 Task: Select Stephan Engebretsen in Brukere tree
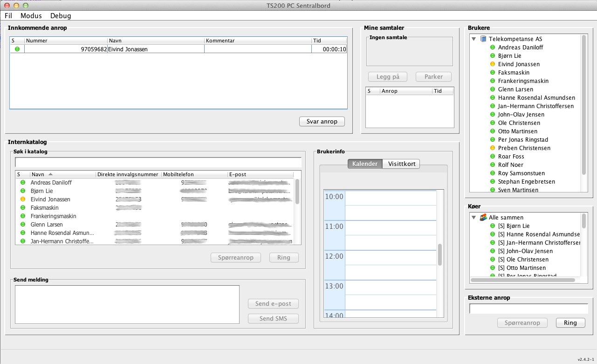point(527,181)
